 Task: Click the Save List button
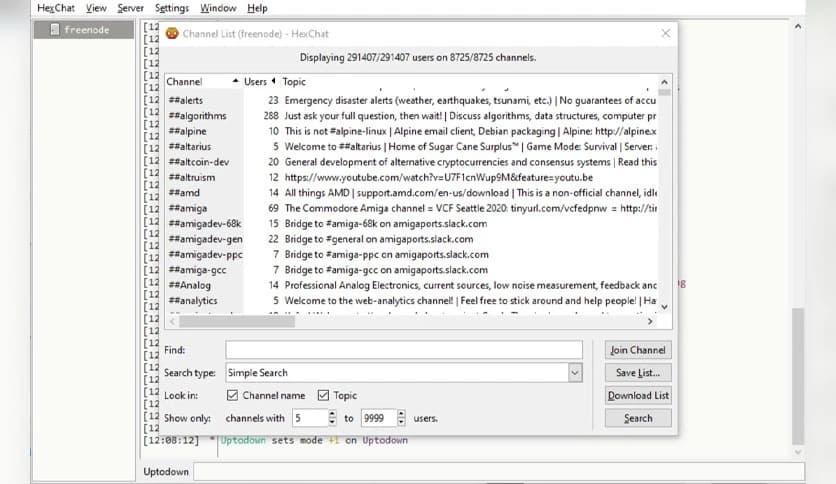click(638, 373)
